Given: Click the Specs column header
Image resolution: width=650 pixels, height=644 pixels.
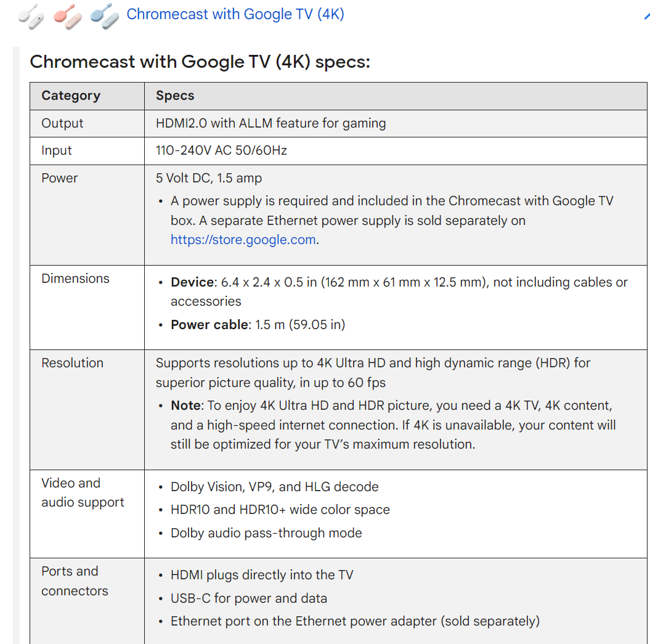Looking at the screenshot, I should (175, 96).
